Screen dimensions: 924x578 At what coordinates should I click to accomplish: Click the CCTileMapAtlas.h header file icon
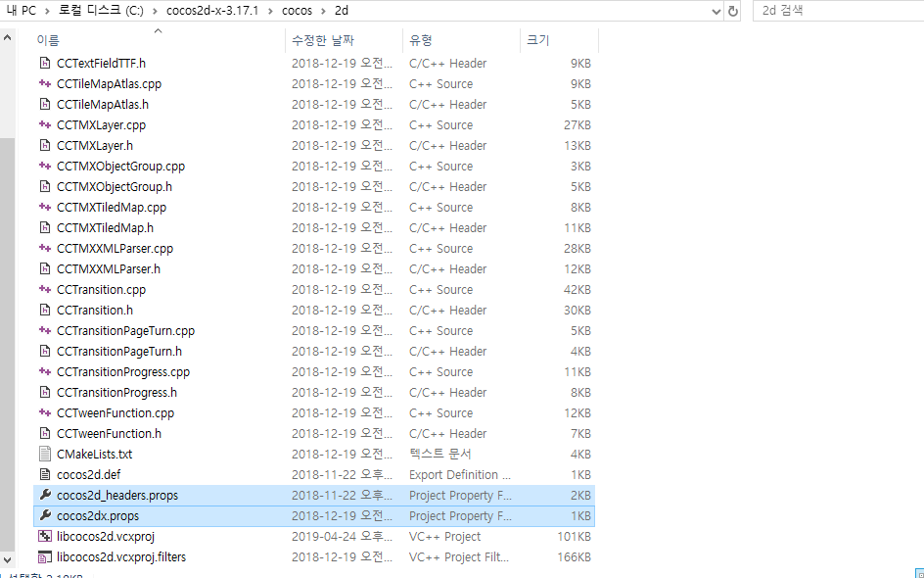click(45, 105)
